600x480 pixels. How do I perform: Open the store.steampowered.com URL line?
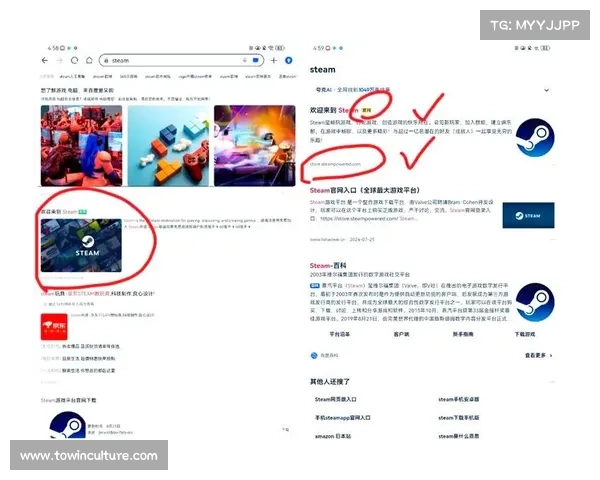pyautogui.click(x=335, y=164)
